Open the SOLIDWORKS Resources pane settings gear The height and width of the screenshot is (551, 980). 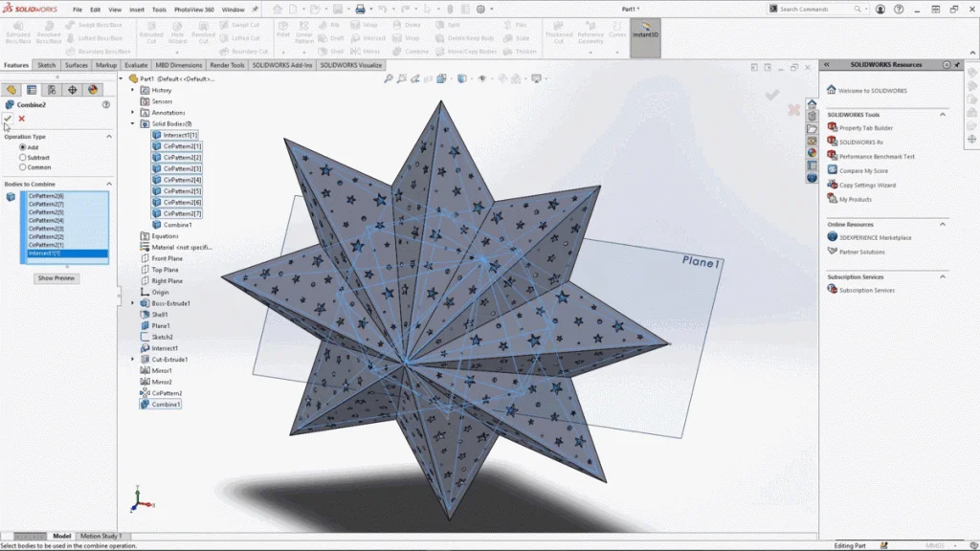point(947,65)
